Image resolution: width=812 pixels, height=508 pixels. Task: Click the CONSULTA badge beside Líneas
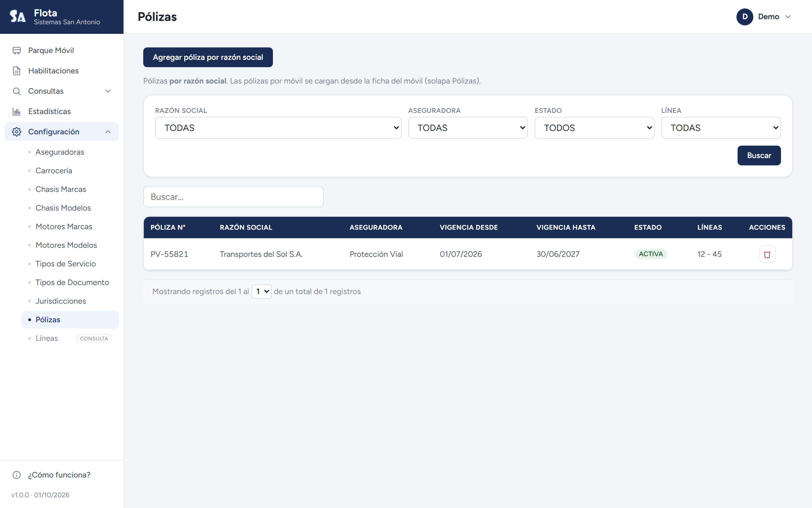coord(94,338)
